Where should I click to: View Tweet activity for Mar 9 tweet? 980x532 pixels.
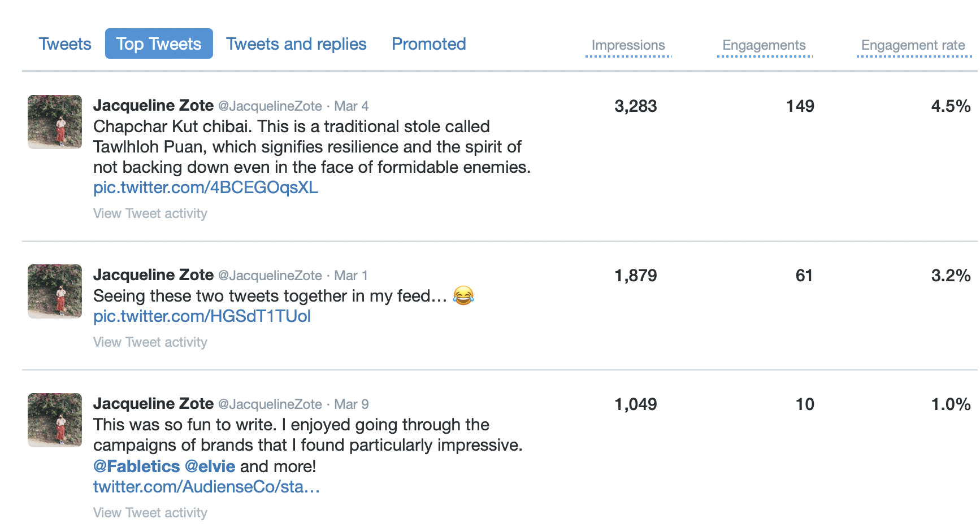coord(150,513)
